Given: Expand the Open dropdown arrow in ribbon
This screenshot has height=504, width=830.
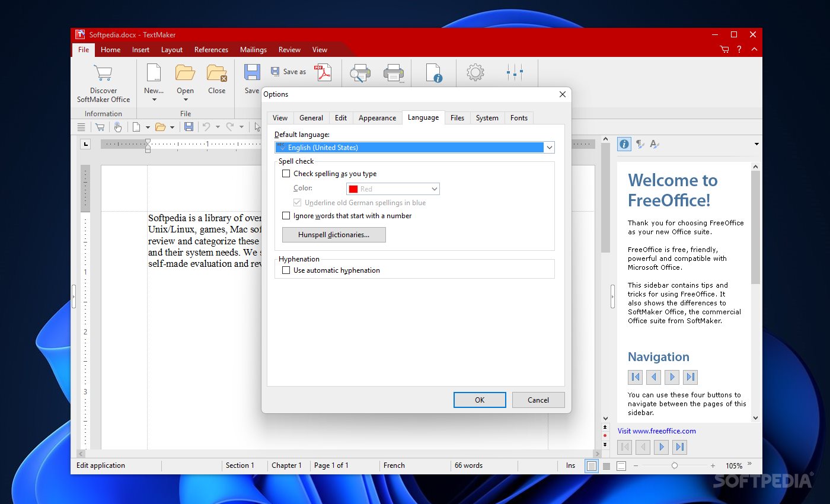Looking at the screenshot, I should tap(185, 100).
